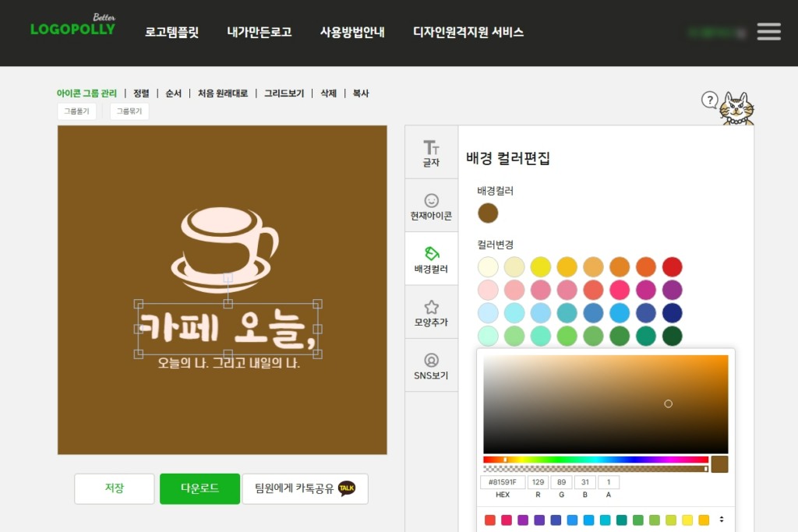
Task: Toggle the color format switcher arrows
Action: tap(721, 520)
